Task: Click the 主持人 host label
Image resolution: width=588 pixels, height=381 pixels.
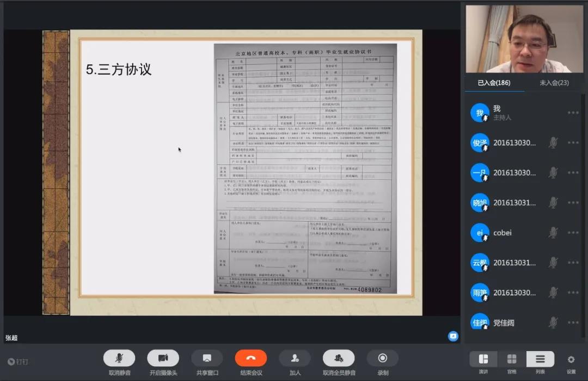Action: pyautogui.click(x=502, y=118)
